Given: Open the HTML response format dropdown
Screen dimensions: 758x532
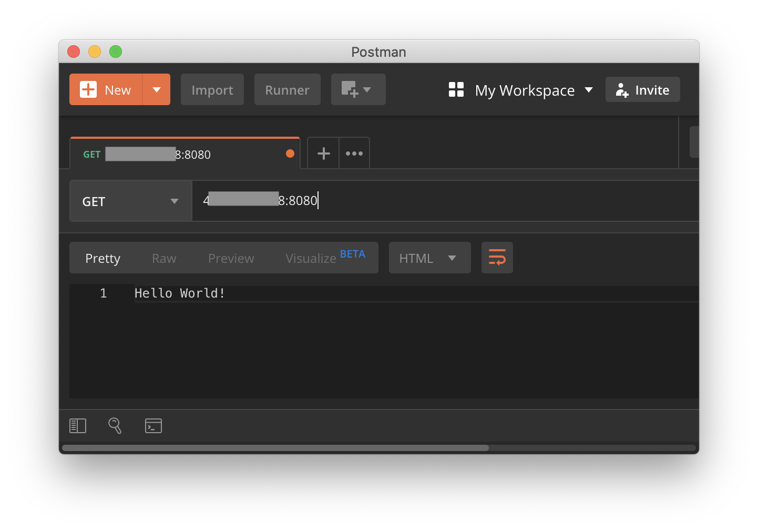Looking at the screenshot, I should [429, 258].
